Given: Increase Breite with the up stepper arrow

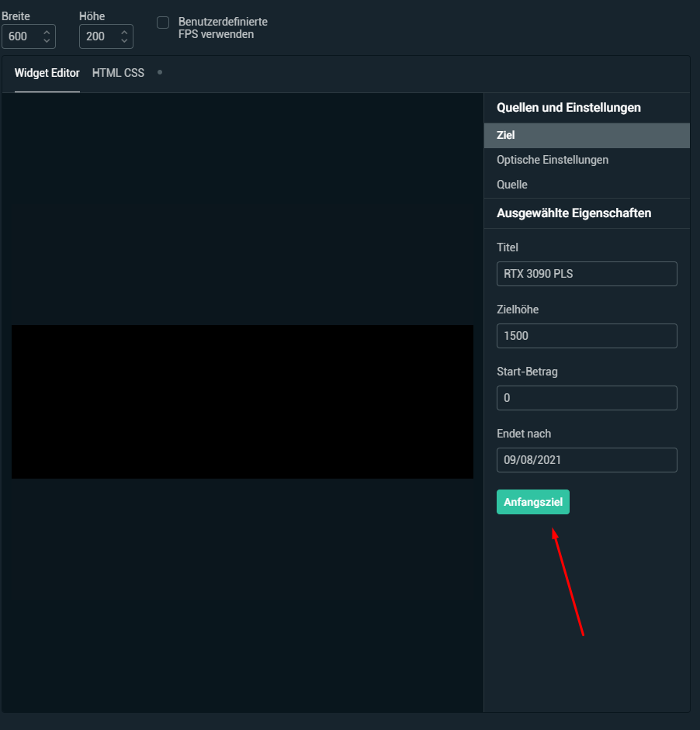Looking at the screenshot, I should coord(46,33).
